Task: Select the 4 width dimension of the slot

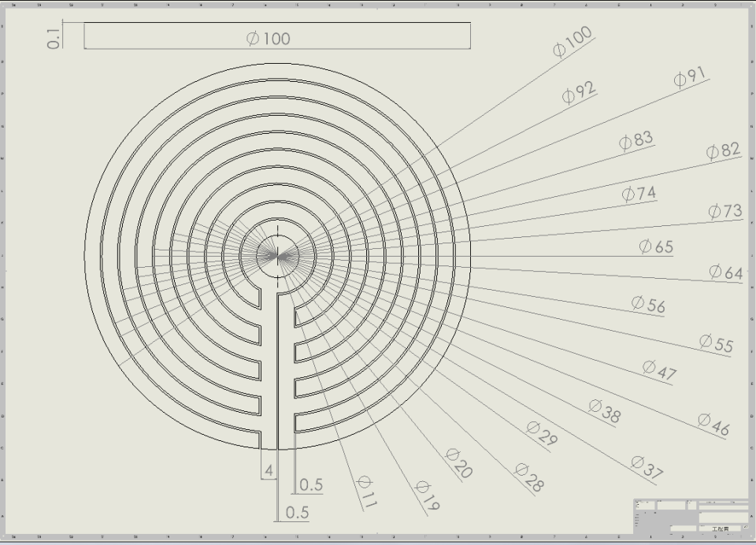Action: click(x=269, y=470)
